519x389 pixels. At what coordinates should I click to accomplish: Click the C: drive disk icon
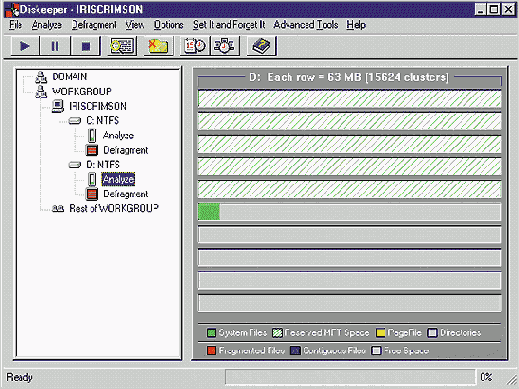coord(75,121)
